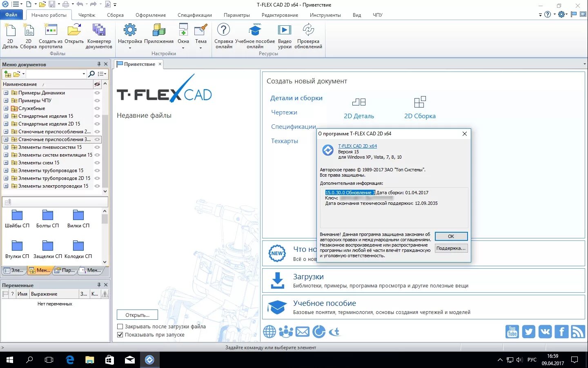Toggle the eye column header icon
The height and width of the screenshot is (368, 588).
tap(97, 84)
